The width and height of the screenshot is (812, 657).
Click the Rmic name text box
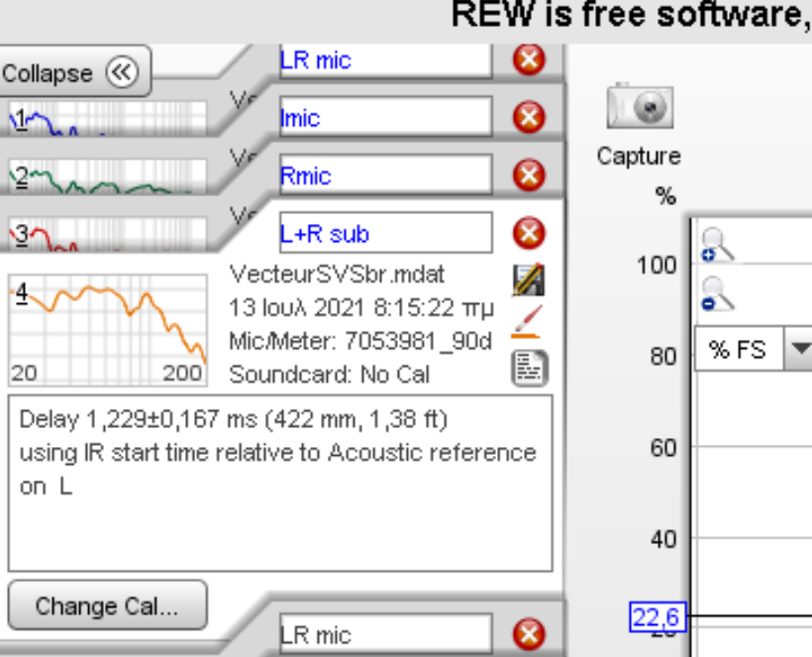(x=384, y=175)
